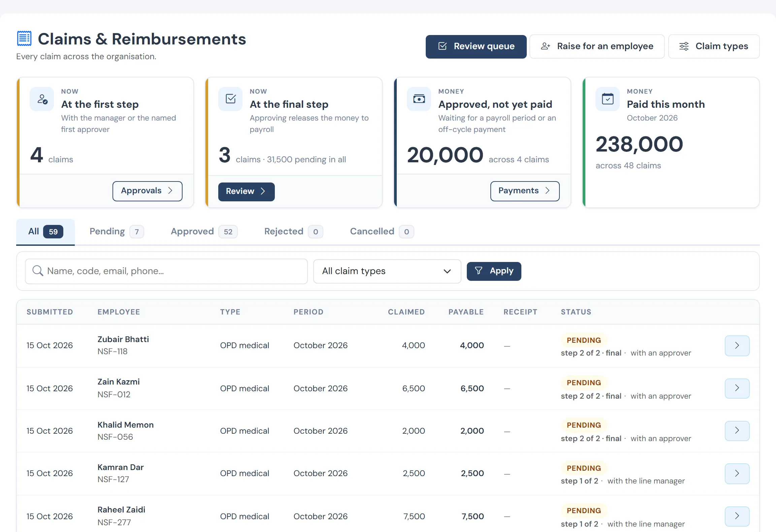The width and height of the screenshot is (776, 532).
Task: Open Zubair Bhatti claim row arrow
Action: pyautogui.click(x=737, y=345)
